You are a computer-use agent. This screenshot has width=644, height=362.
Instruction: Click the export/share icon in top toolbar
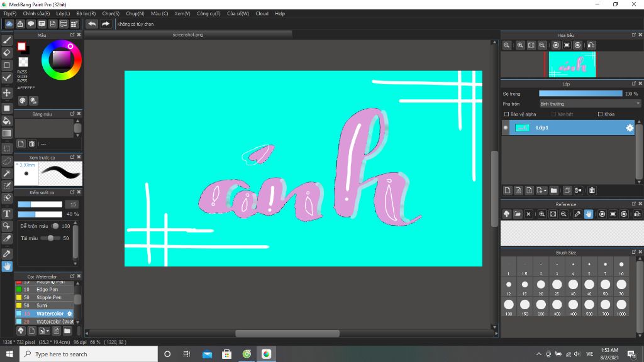coord(19,24)
